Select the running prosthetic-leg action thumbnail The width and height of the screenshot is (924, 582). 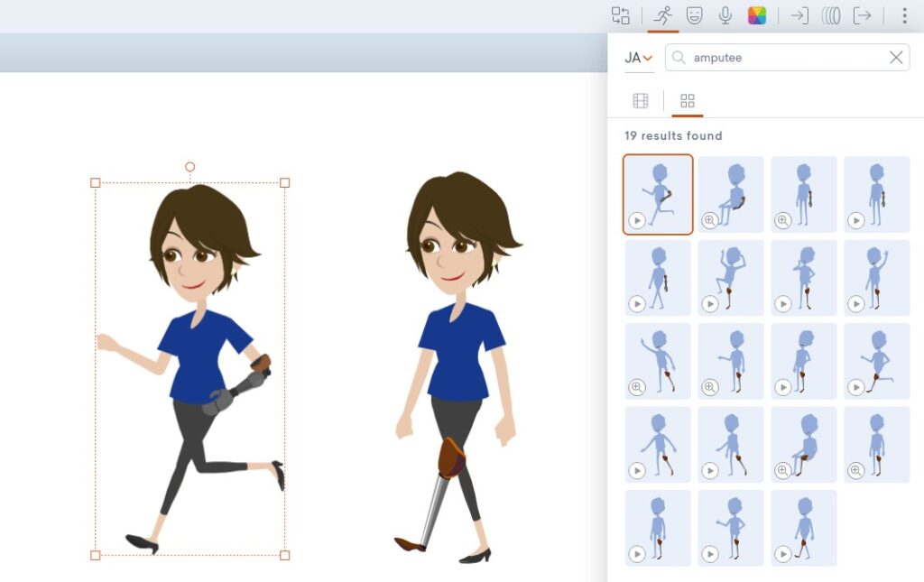coord(877,361)
